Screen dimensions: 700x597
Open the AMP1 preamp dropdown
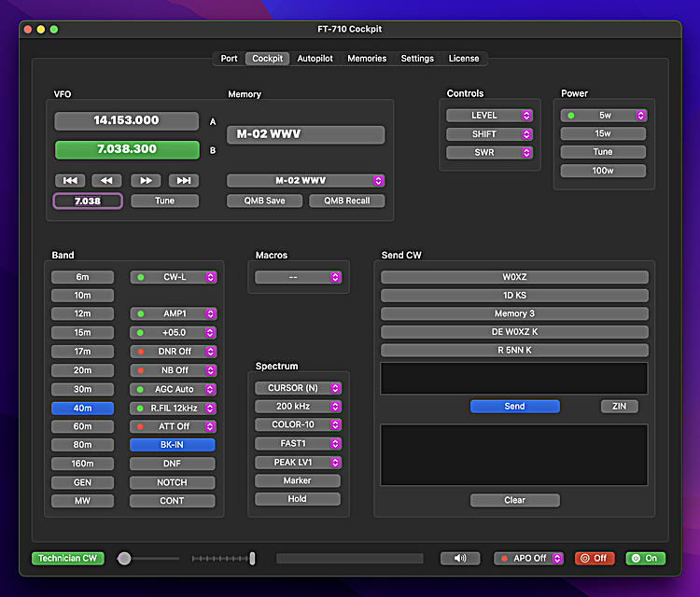(174, 313)
